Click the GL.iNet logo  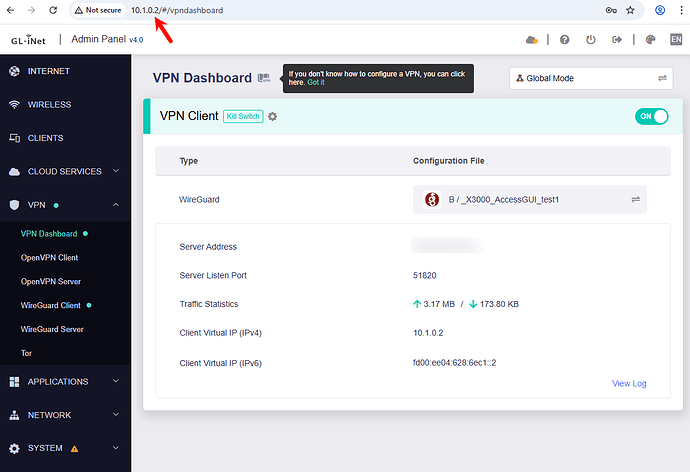tap(28, 40)
